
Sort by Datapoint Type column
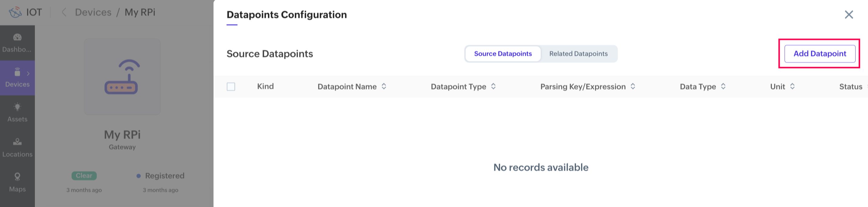(x=493, y=86)
